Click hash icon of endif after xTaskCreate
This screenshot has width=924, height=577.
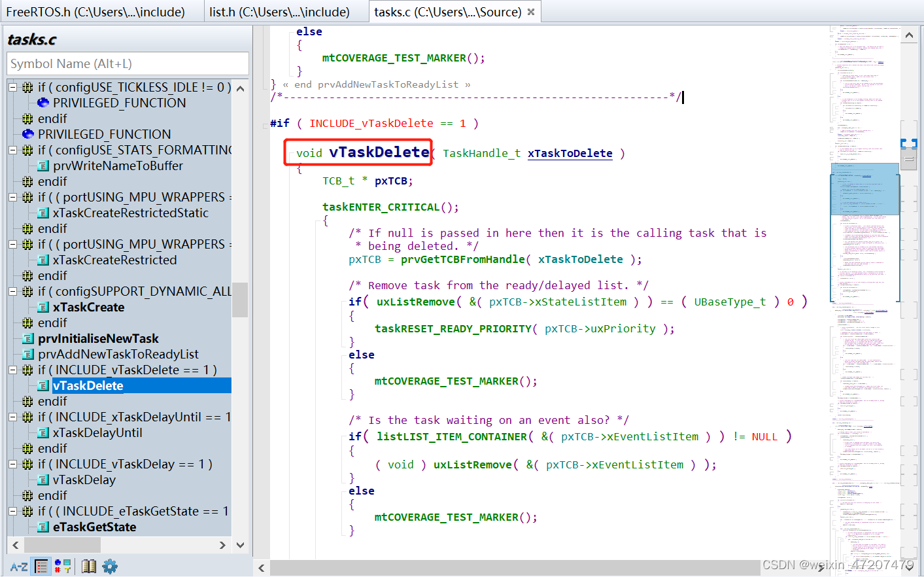[x=27, y=323]
